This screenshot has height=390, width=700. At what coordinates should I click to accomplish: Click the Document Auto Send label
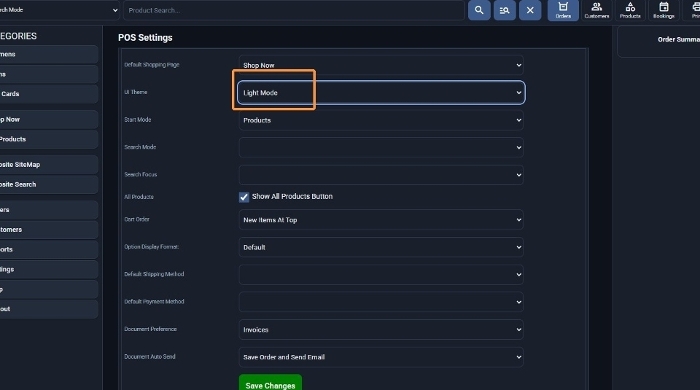coord(150,357)
